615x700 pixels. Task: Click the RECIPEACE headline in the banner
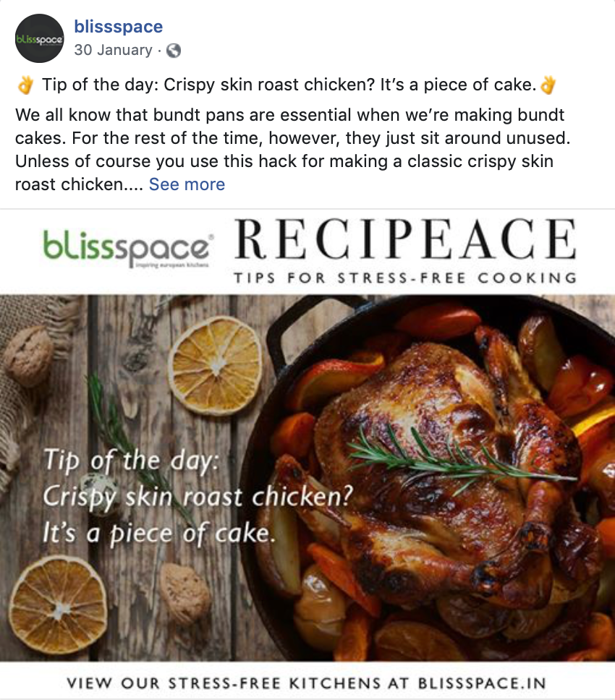click(405, 239)
